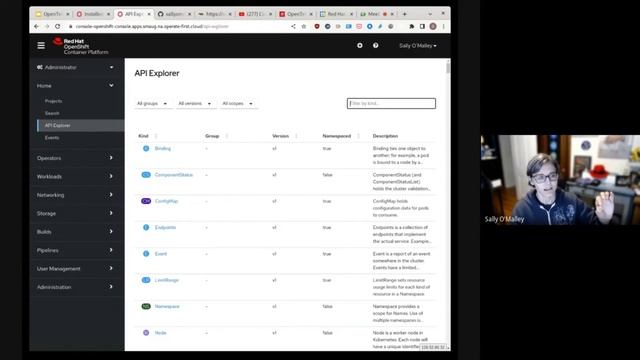
Task: Click the ComponentStatus kind badge icon
Action: pyautogui.click(x=146, y=175)
